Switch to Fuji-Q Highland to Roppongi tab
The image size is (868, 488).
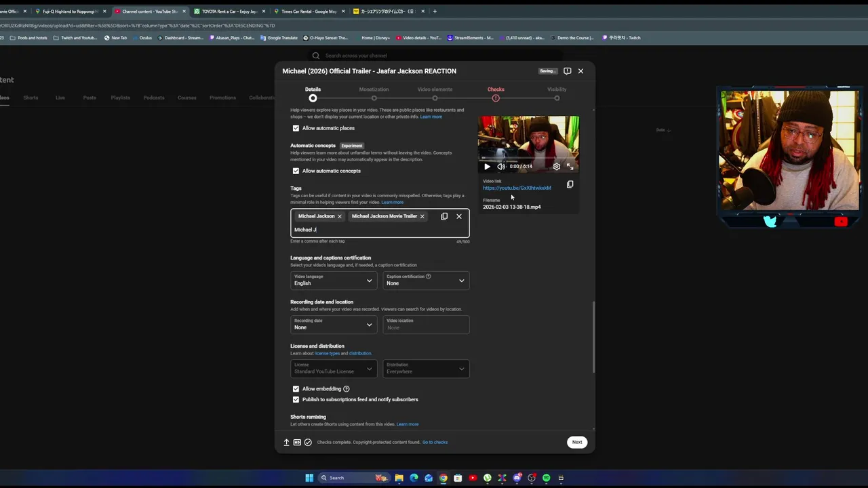coord(70,11)
